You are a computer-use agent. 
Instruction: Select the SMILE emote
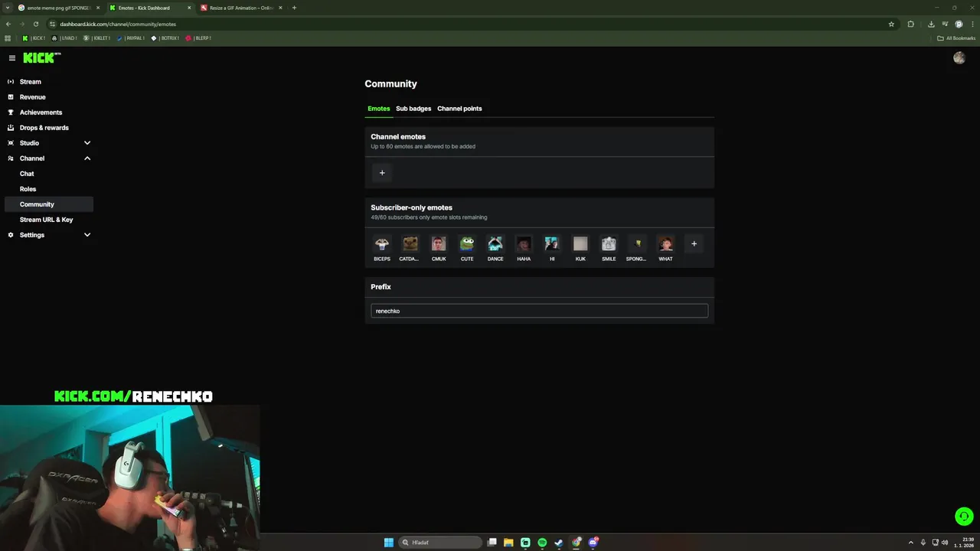tap(609, 244)
